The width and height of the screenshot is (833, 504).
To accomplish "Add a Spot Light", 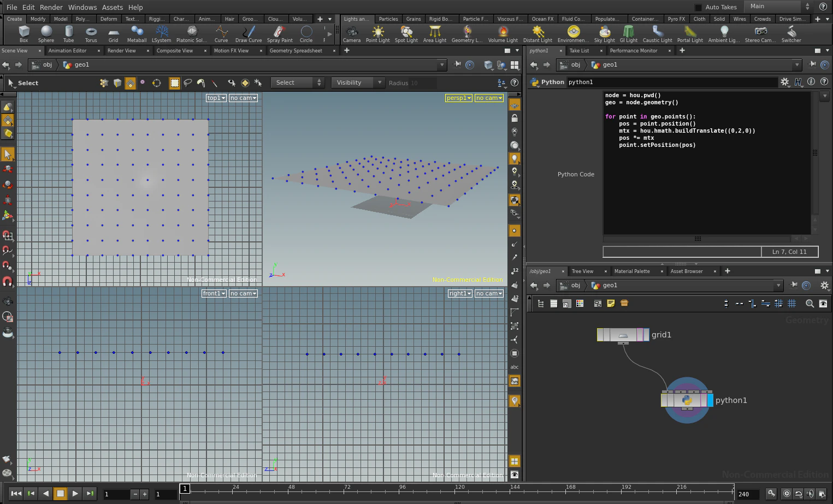I will 406,34.
